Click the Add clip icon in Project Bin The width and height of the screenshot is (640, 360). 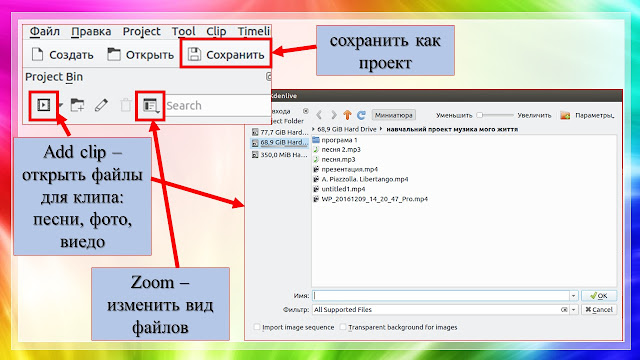click(44, 105)
